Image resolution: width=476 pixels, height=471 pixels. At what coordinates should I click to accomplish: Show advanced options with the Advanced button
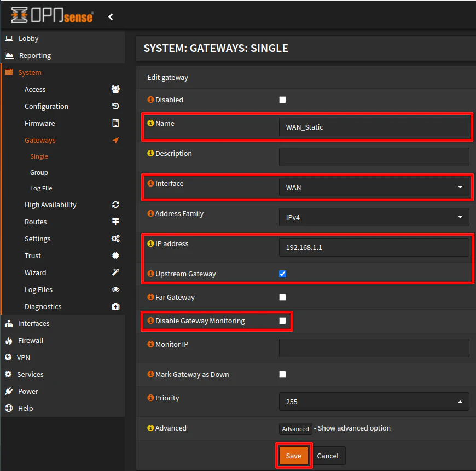coord(295,428)
